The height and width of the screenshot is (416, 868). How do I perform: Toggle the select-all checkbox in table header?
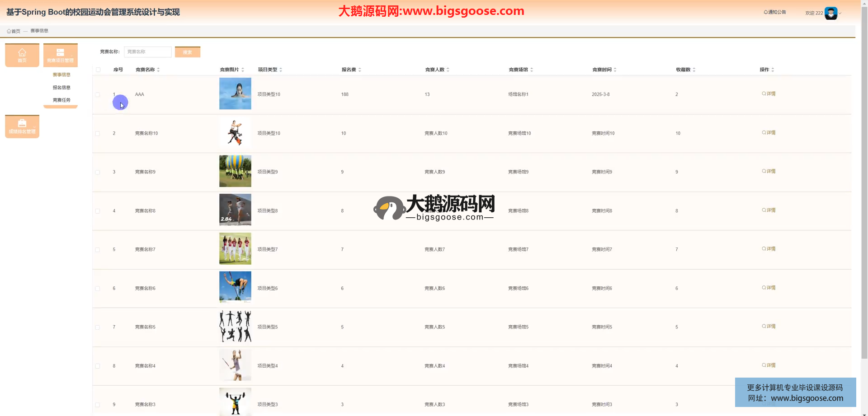tap(98, 70)
